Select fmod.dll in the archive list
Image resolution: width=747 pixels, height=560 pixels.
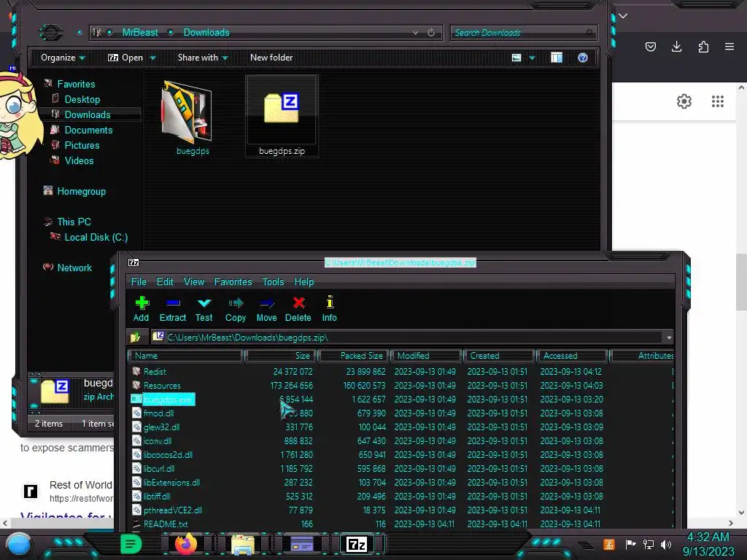(158, 413)
